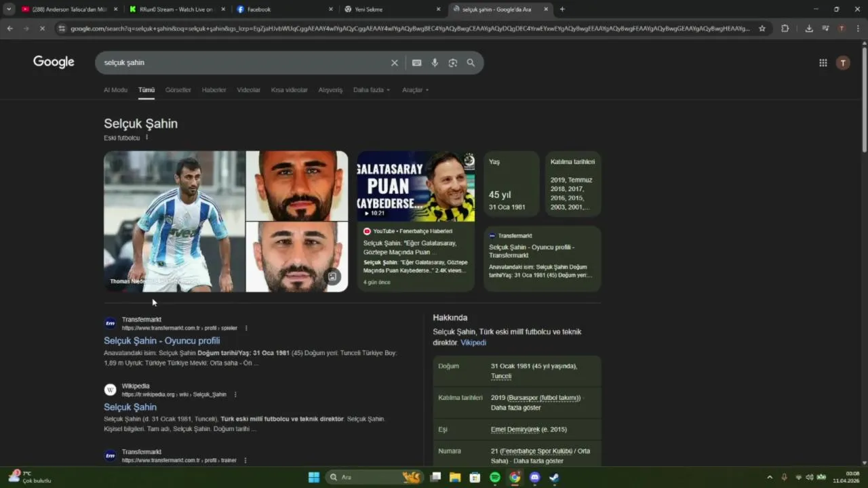The height and width of the screenshot is (488, 868).
Task: Open the Google account avatar
Action: [843, 62]
